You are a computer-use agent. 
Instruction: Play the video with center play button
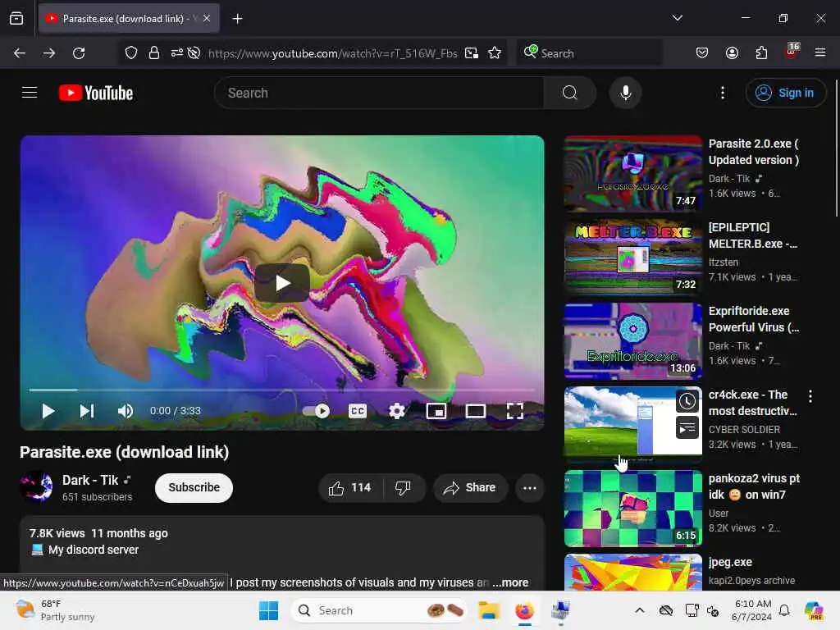[x=282, y=283]
